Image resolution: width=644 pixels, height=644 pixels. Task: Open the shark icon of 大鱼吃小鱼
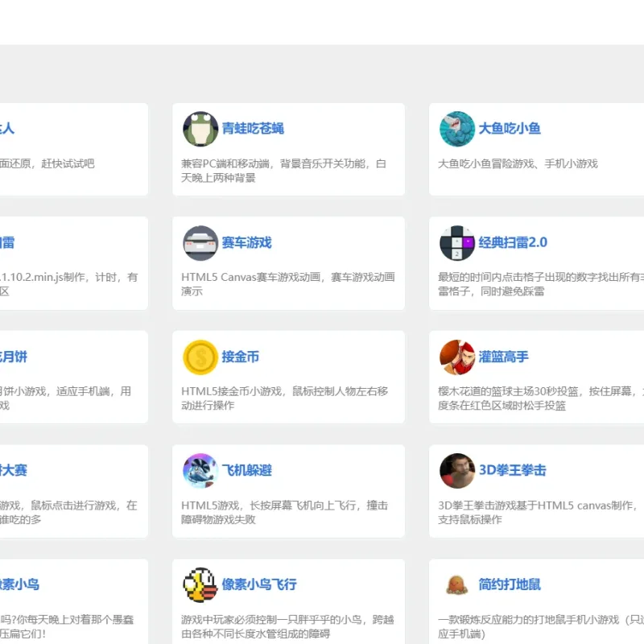(x=457, y=129)
